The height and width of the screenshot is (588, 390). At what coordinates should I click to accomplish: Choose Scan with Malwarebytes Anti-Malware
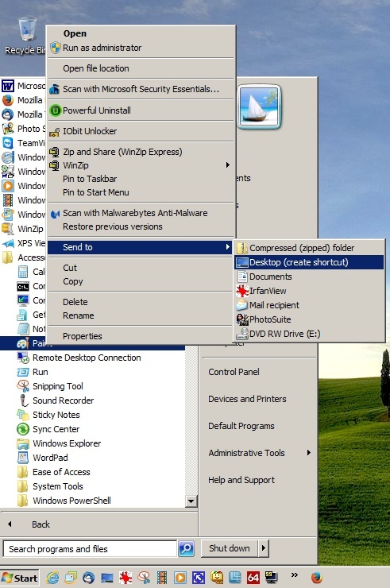141,213
